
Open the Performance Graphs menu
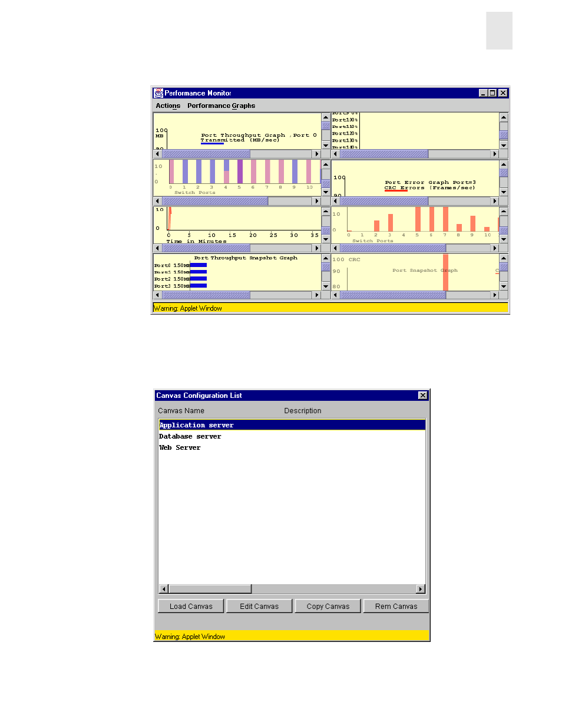click(x=221, y=106)
